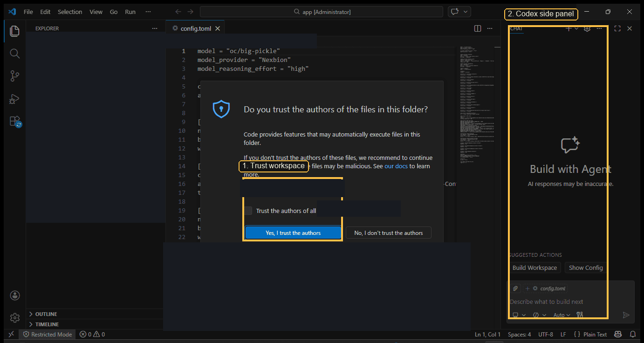Viewport: 644px width, 343px height.
Task: Click the split editor right icon
Action: pos(478,28)
